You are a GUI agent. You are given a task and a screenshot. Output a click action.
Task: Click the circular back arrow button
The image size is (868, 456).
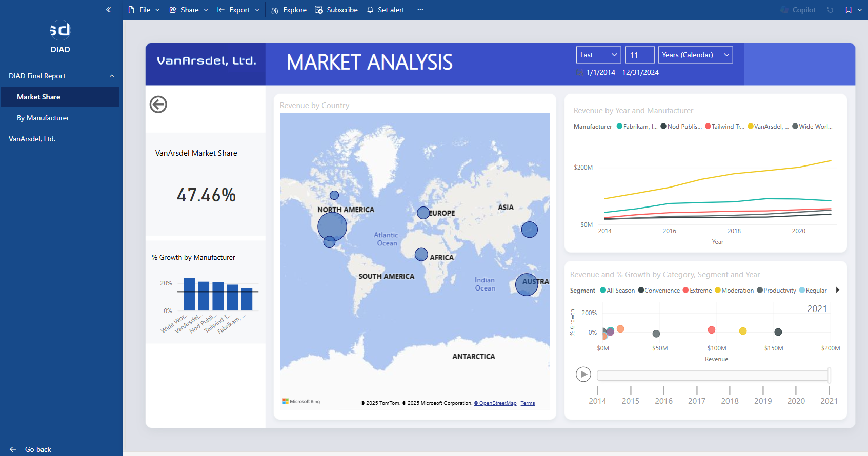(x=158, y=105)
